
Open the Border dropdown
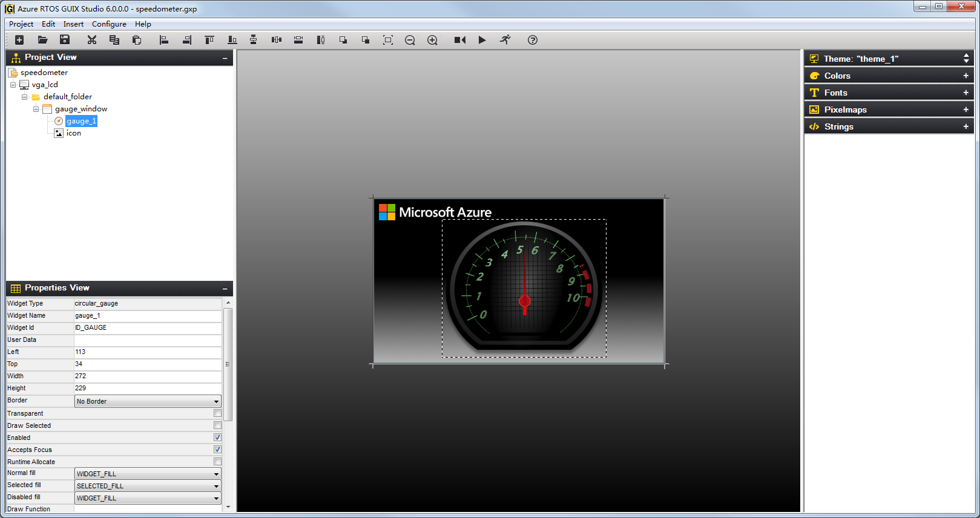coord(148,401)
